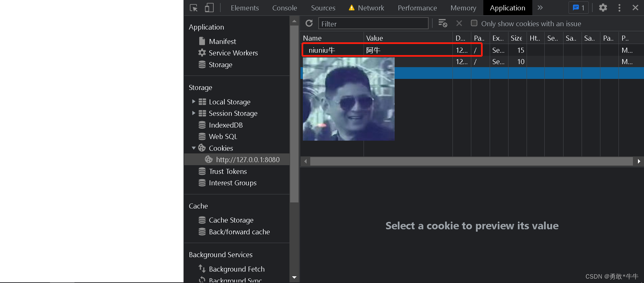Enable Only show cookies with an issue
The height and width of the screenshot is (283, 644).
click(x=474, y=23)
